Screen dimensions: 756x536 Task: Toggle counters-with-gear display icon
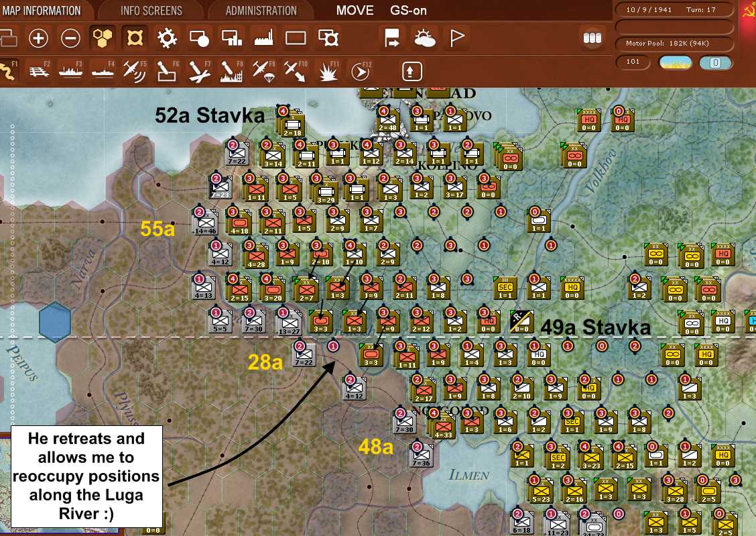tap(328, 38)
